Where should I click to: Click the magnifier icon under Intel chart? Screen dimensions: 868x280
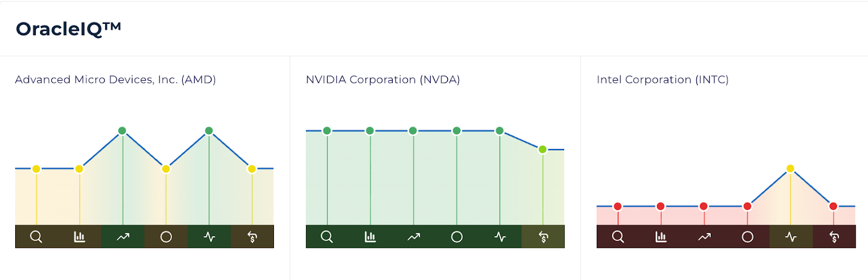pyautogui.click(x=618, y=237)
